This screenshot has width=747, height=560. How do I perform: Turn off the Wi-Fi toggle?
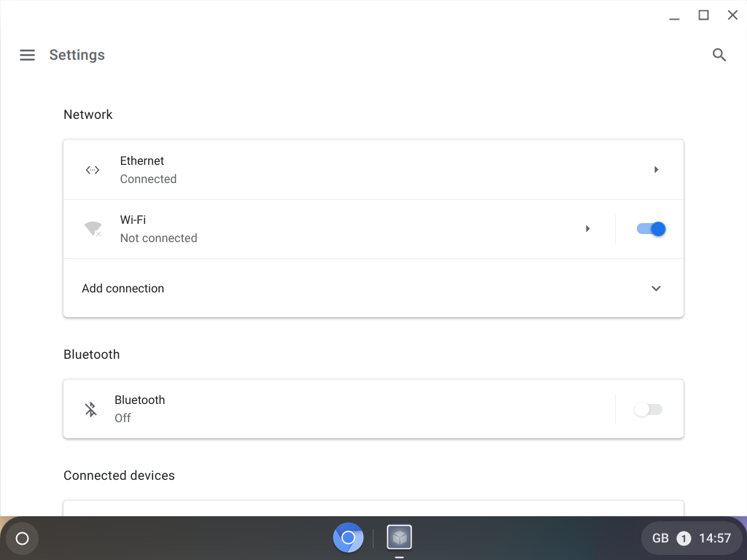pyautogui.click(x=650, y=229)
